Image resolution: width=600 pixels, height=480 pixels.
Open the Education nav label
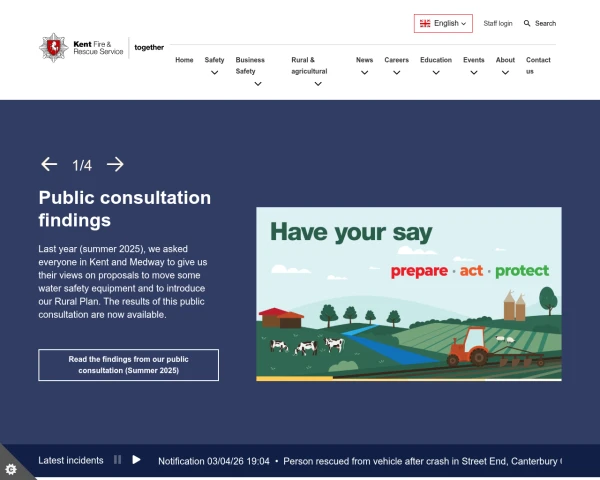tap(436, 60)
